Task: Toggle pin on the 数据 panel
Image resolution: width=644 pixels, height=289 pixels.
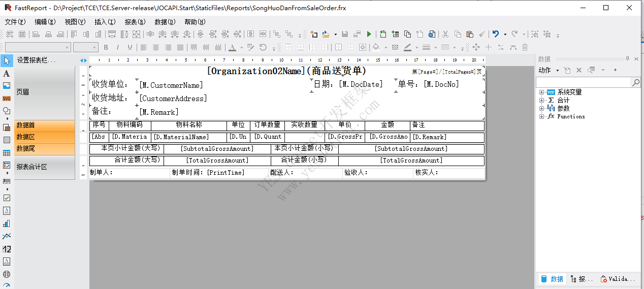Action: click(627, 59)
